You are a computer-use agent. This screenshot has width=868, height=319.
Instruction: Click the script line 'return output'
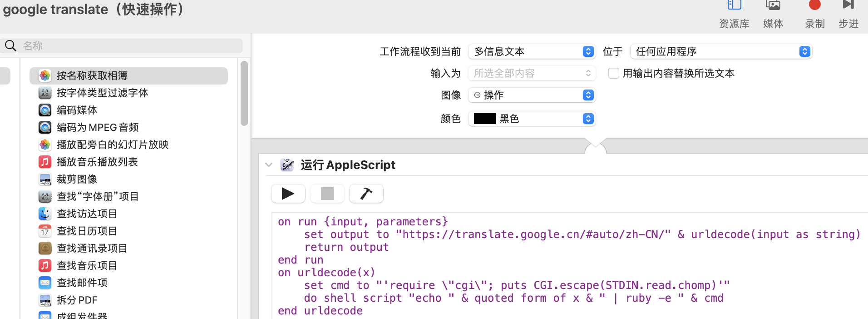click(346, 247)
